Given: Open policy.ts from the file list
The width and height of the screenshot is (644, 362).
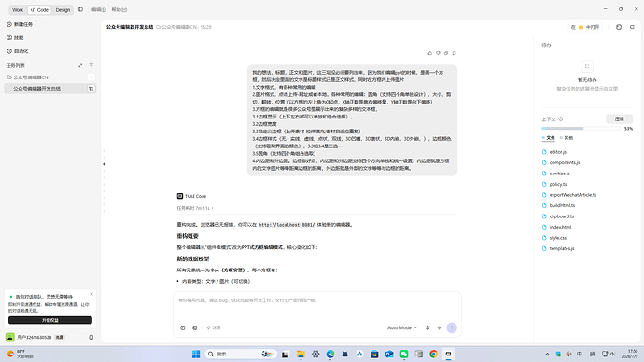Looking at the screenshot, I should click(x=558, y=184).
